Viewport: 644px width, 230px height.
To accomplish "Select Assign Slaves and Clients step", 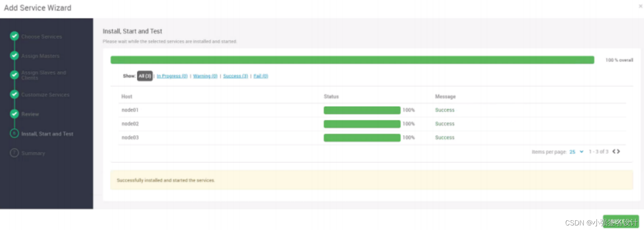I will 43,75.
